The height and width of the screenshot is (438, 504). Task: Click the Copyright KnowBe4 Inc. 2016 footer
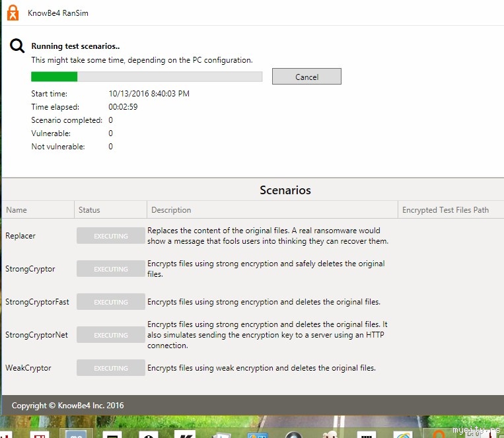(67, 405)
